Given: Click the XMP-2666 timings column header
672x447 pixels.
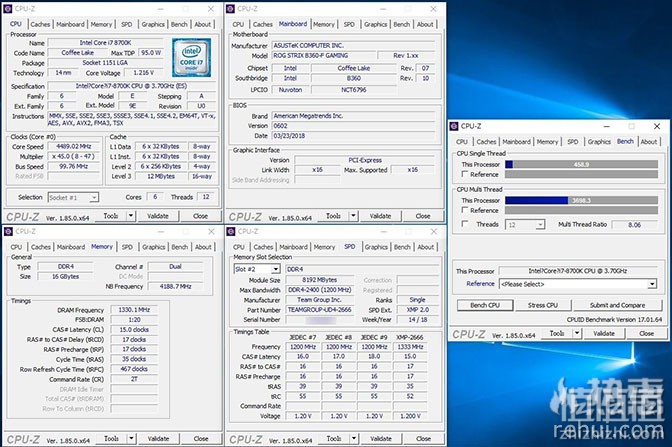Looking at the screenshot, I should coord(409,337).
